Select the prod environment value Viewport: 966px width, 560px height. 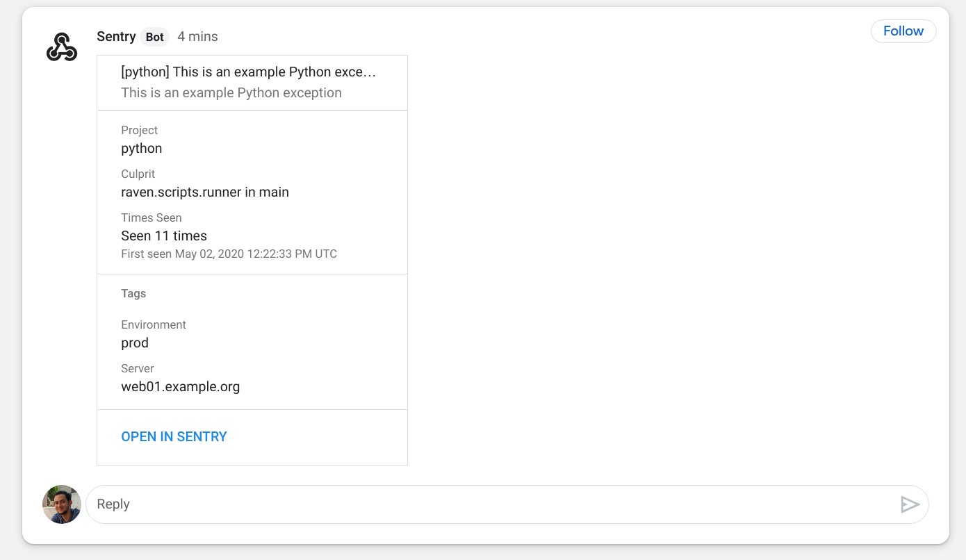coord(135,343)
